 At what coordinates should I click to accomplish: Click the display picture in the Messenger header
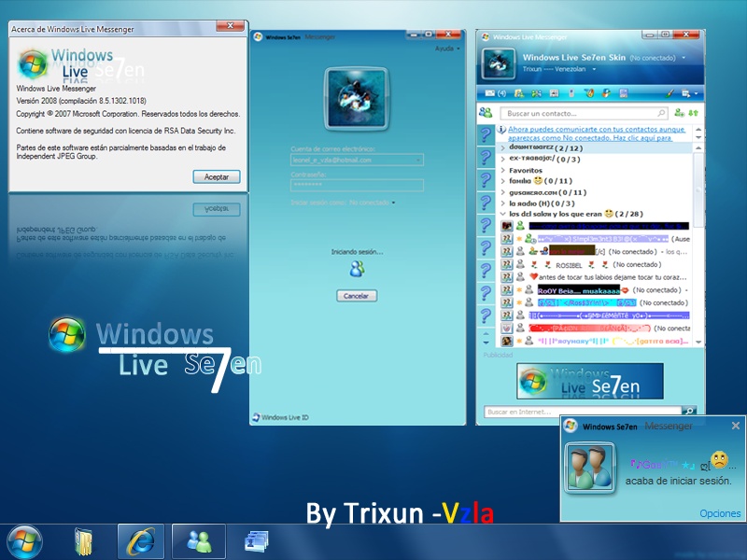[x=499, y=63]
